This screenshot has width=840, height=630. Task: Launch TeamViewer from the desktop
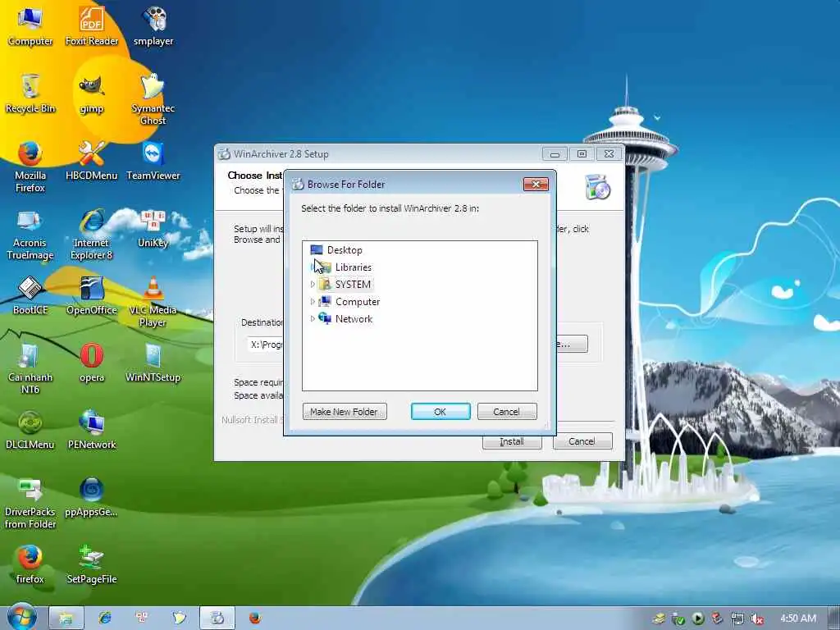tap(153, 160)
